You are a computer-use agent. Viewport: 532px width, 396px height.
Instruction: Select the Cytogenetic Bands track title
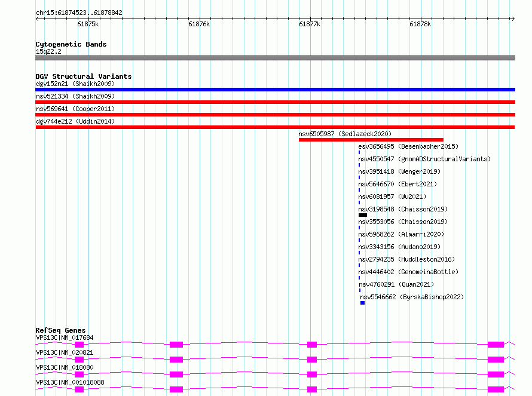[x=71, y=44]
